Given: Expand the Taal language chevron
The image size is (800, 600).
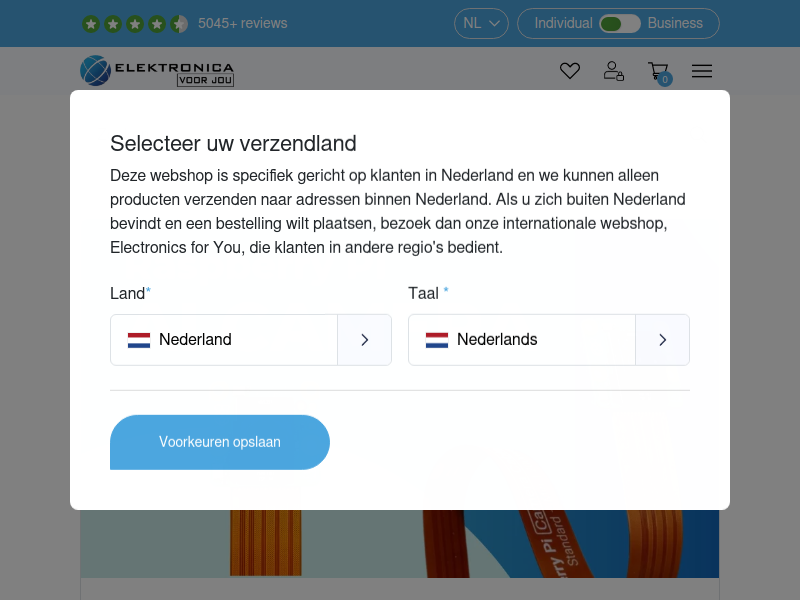Looking at the screenshot, I should coord(662,340).
